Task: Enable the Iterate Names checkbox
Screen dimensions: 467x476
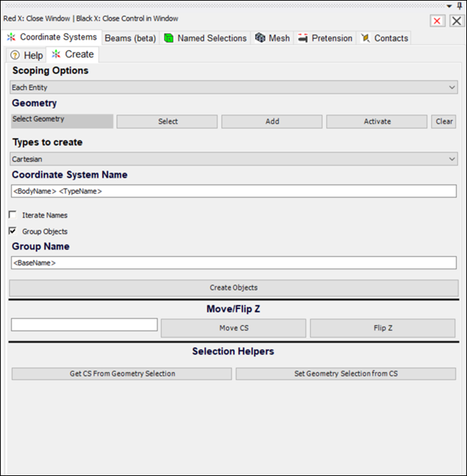Action: click(13, 215)
